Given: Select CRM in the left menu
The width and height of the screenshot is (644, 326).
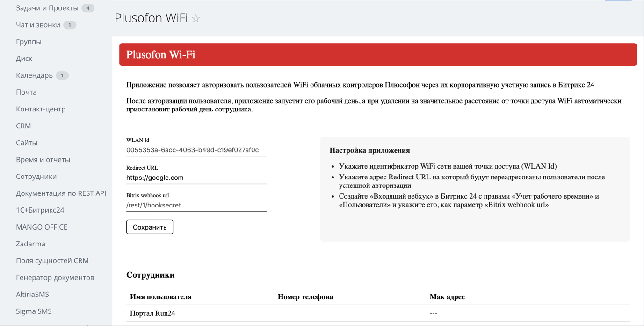Looking at the screenshot, I should point(23,126).
